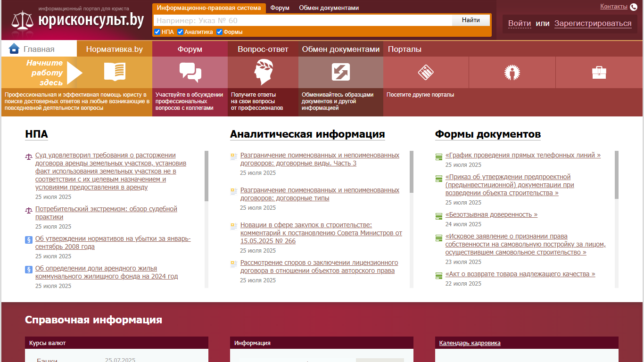
Task: Uncheck the Формы search checkbox
Action: tap(219, 32)
